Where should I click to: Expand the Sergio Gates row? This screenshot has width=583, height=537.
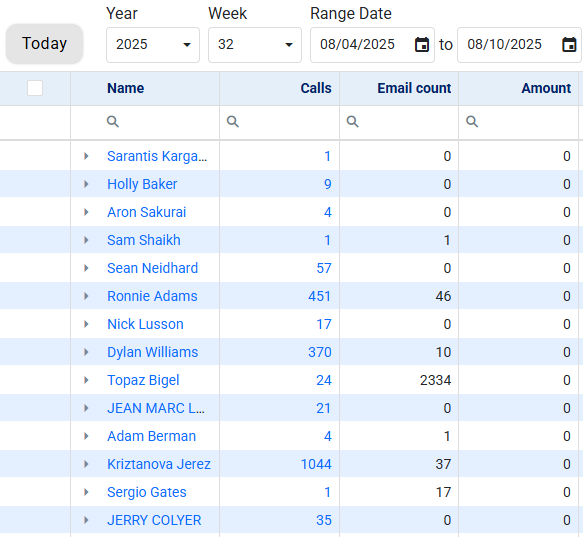pyautogui.click(x=86, y=492)
